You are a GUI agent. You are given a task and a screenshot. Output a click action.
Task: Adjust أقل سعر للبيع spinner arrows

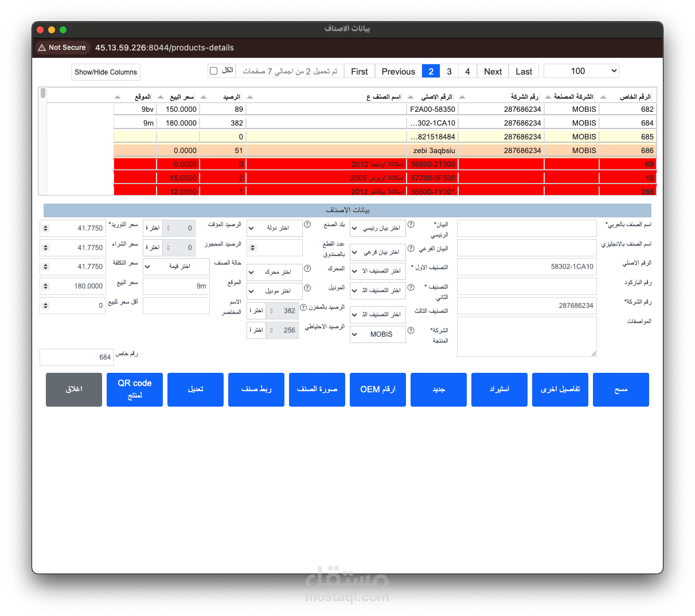(x=46, y=306)
